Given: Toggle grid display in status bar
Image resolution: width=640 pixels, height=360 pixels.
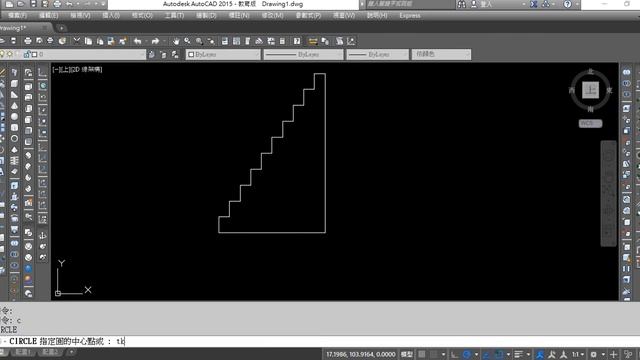Looking at the screenshot, I should [422, 354].
